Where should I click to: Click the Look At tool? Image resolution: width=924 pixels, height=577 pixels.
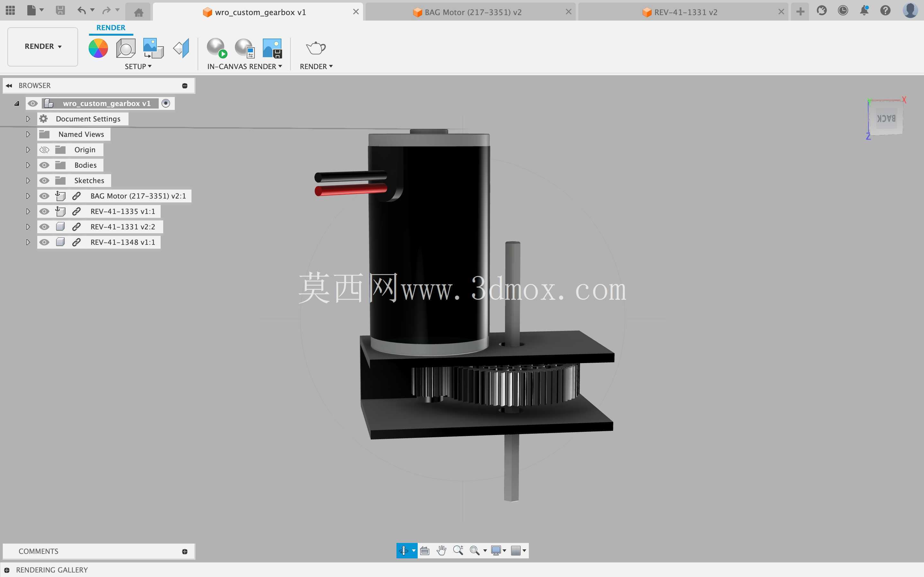425,550
